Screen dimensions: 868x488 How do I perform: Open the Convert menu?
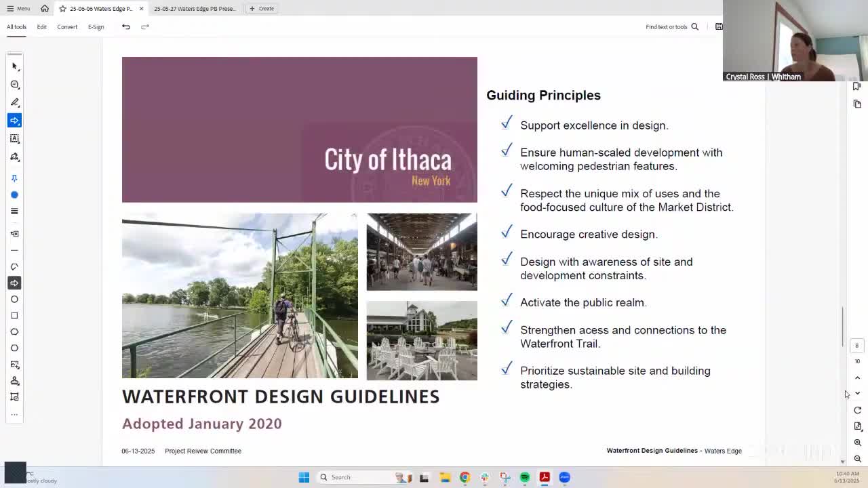click(67, 26)
